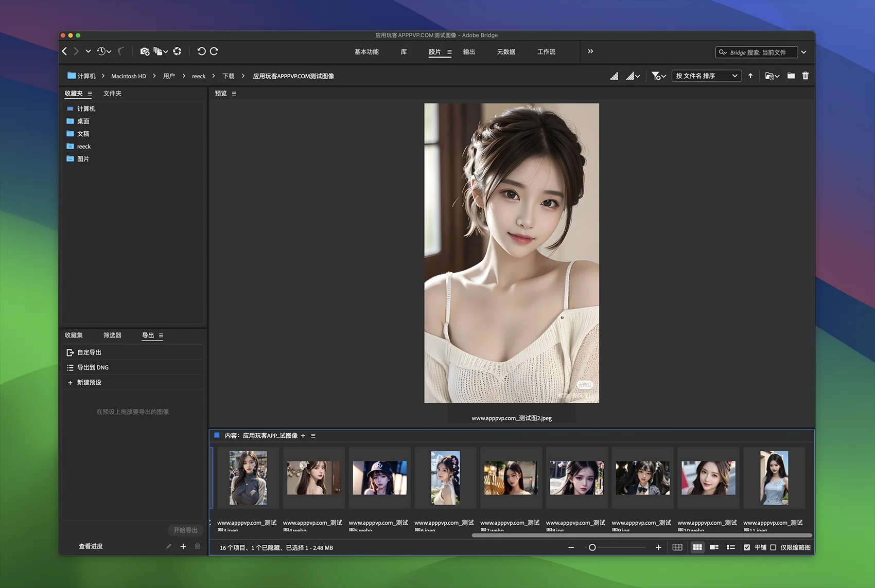The image size is (875, 588).
Task: Go forward to the next folder
Action: (x=76, y=51)
